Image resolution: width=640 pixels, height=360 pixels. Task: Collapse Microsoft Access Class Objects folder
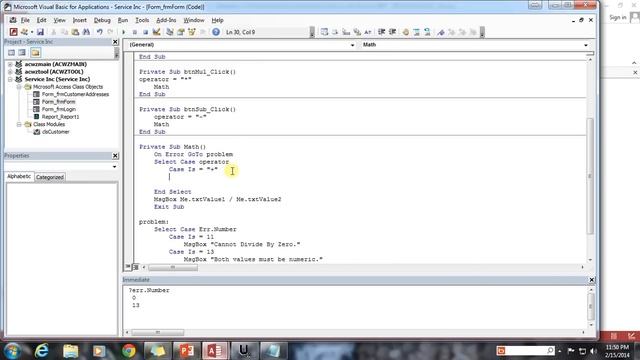(19, 87)
